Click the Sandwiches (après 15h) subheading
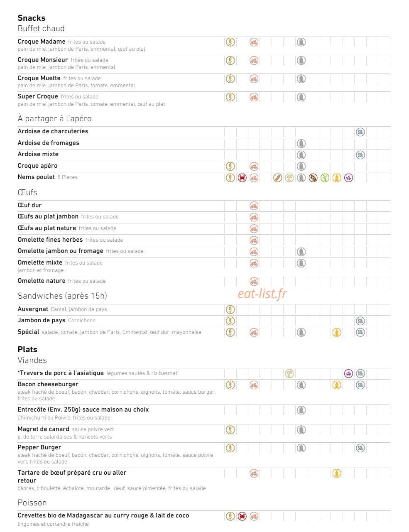409x532 pixels. tap(62, 296)
